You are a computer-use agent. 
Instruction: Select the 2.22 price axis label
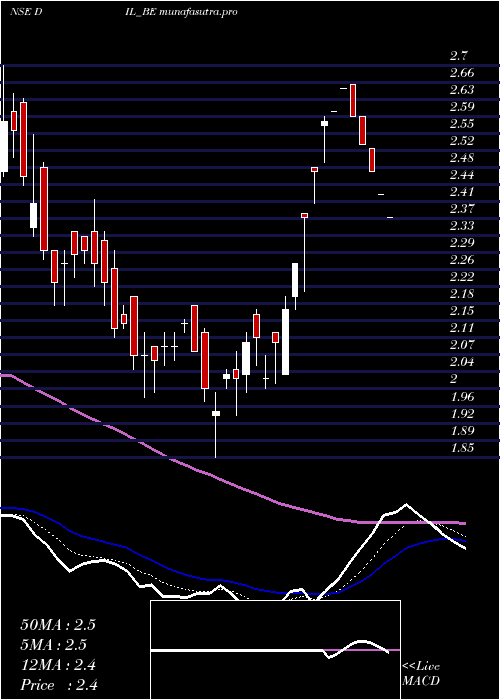462,277
